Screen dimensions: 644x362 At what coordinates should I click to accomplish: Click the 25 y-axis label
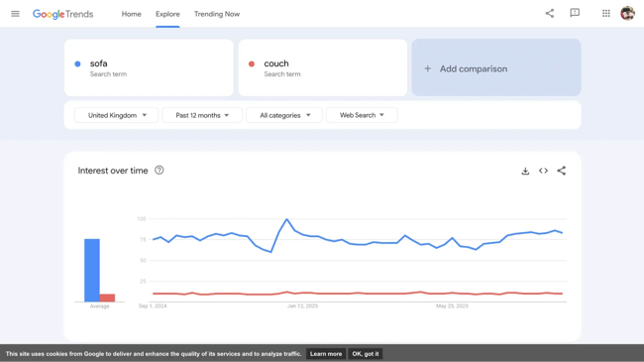(143, 282)
